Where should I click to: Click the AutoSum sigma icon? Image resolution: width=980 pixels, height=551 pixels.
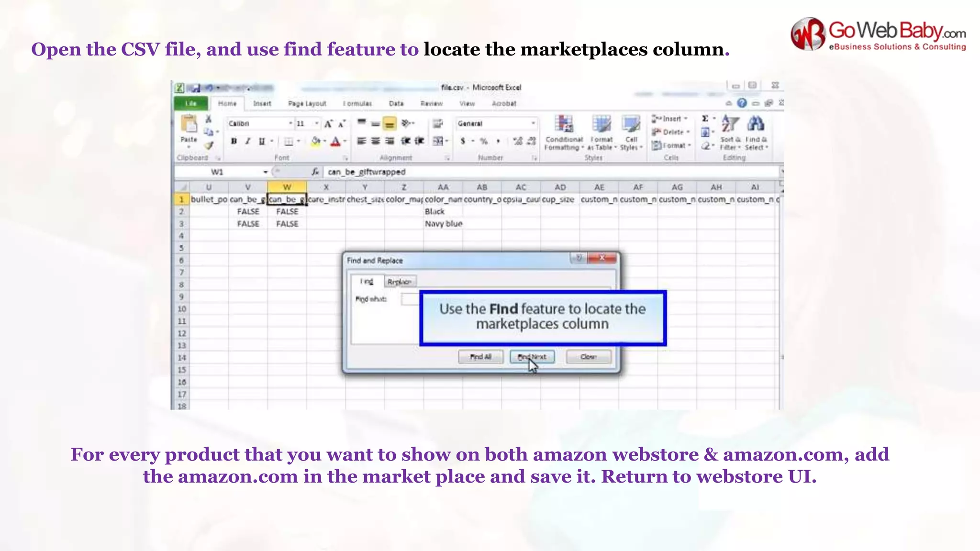coord(705,119)
